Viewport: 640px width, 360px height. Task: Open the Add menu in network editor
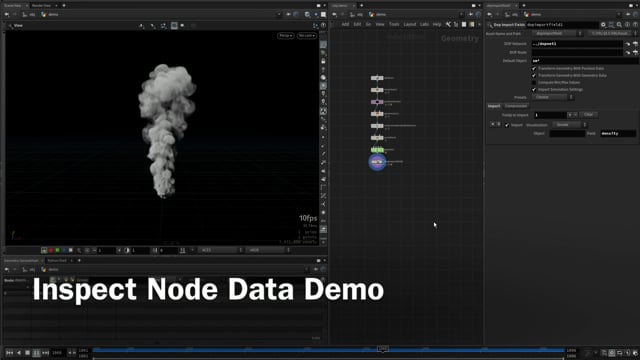pyautogui.click(x=345, y=24)
